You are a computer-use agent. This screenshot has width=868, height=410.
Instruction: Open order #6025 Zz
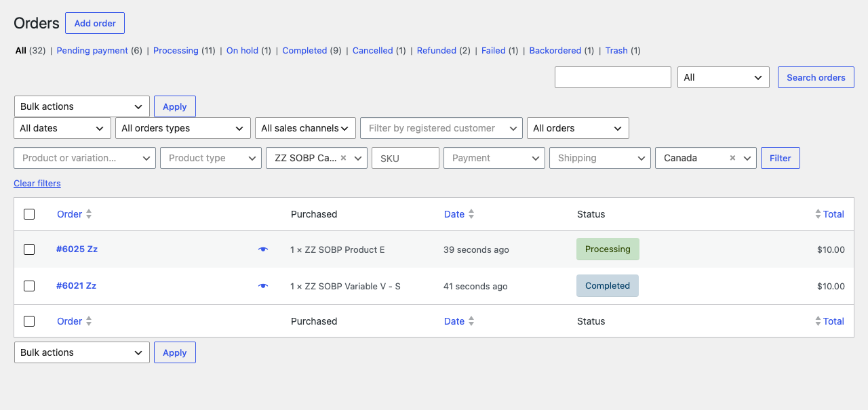click(x=77, y=249)
